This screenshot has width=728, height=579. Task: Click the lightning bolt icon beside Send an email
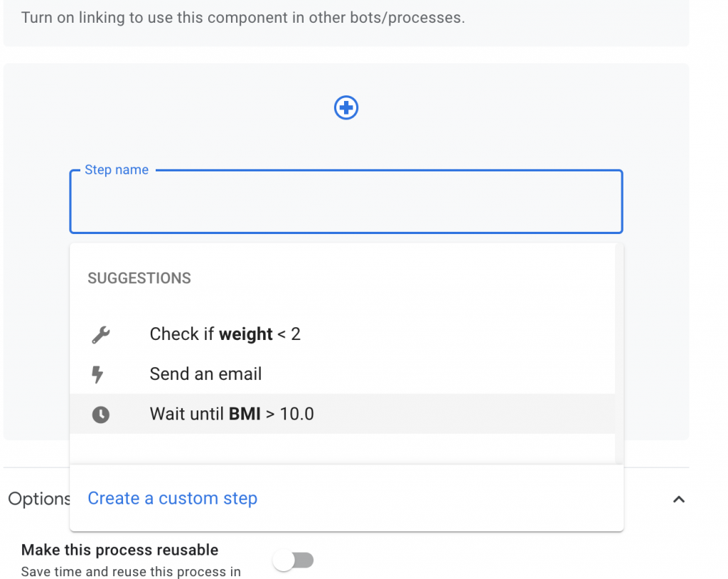tap(100, 374)
